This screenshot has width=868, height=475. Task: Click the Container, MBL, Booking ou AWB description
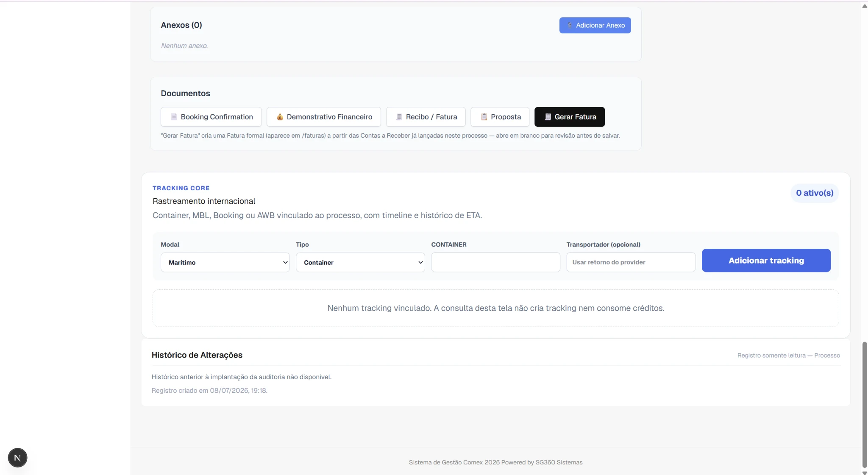tap(317, 215)
